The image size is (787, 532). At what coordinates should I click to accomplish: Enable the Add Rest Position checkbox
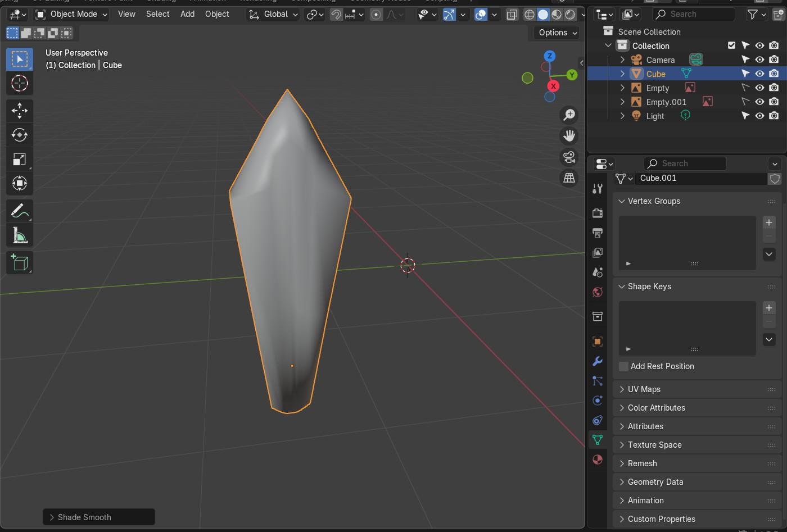[623, 366]
